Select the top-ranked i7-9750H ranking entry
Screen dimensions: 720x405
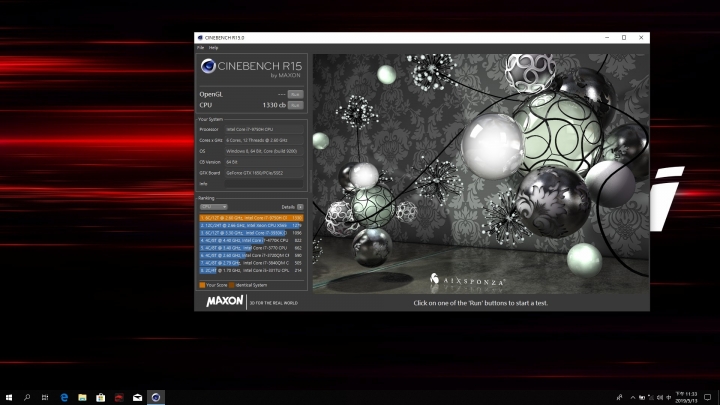[252, 217]
